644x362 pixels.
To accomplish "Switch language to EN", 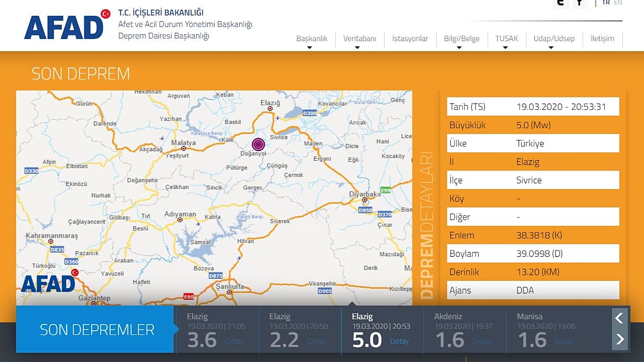I will 618,3.
